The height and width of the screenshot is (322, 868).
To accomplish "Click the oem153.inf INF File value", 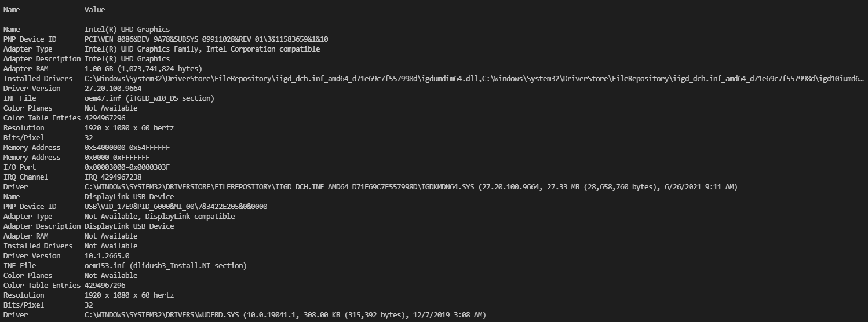I will [166, 265].
